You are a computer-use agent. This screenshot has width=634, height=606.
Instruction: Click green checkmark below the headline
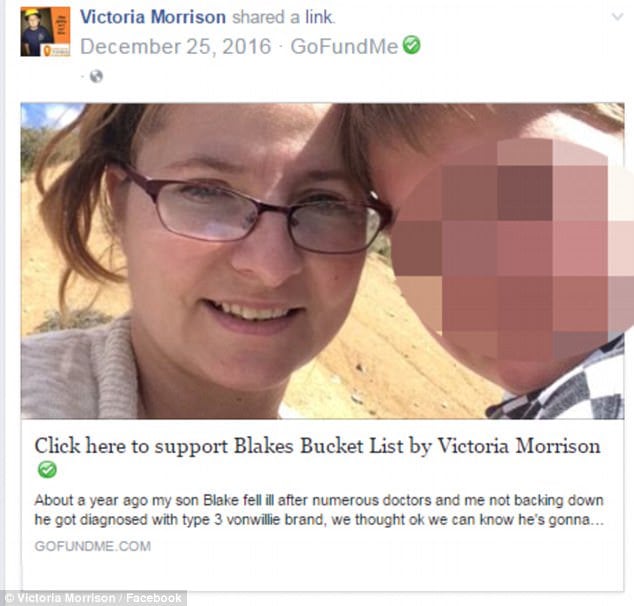coord(47,469)
